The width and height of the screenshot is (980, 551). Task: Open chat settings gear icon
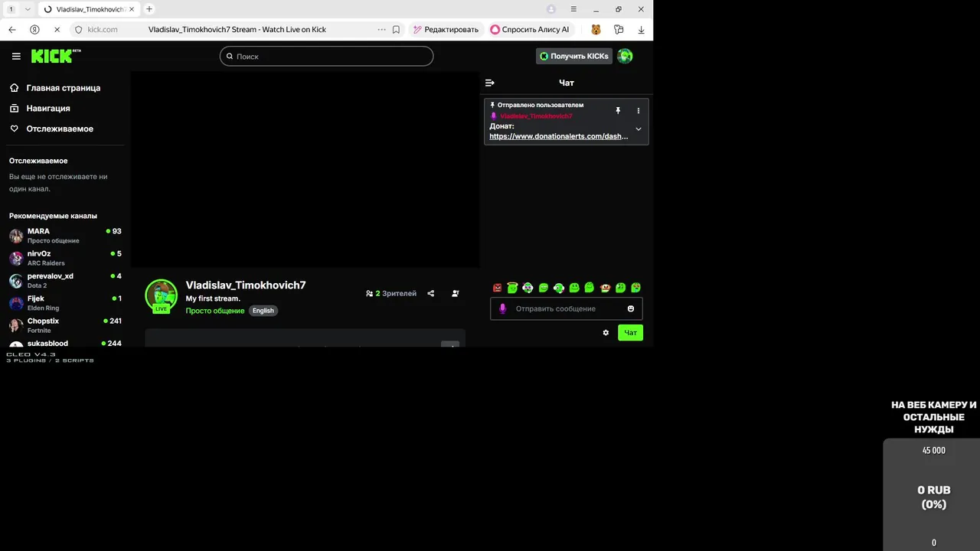coord(606,333)
